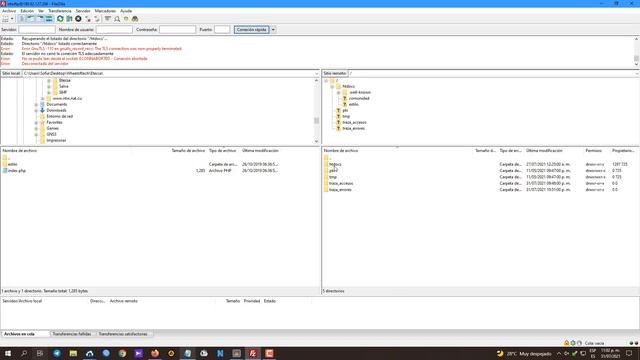Select the Impresoras folder in local tree
The width and height of the screenshot is (640, 360).
[x=56, y=140]
